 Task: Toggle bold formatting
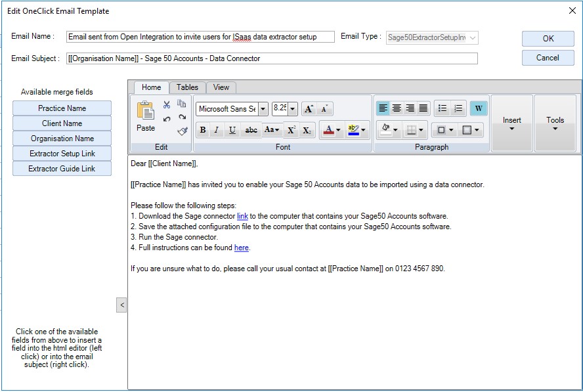203,130
